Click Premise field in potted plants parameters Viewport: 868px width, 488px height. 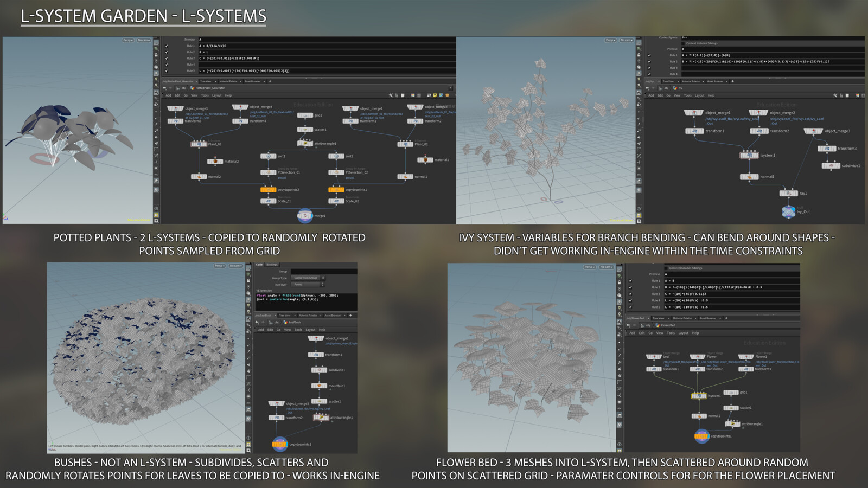327,40
